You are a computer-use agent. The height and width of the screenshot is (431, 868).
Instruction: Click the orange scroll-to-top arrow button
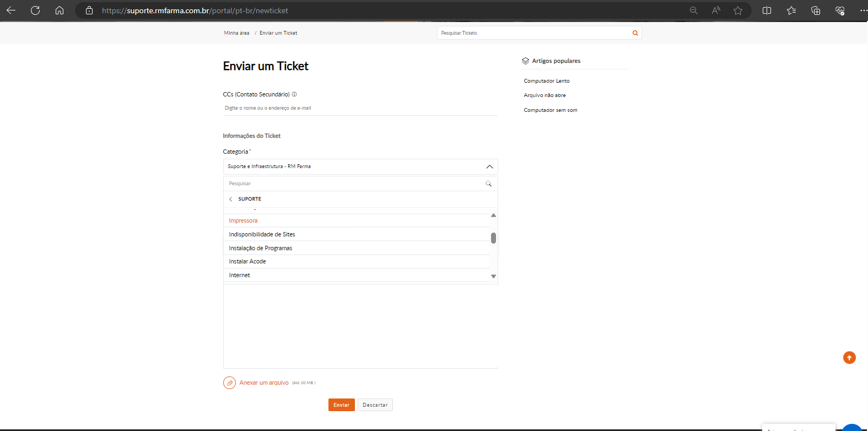[849, 358]
